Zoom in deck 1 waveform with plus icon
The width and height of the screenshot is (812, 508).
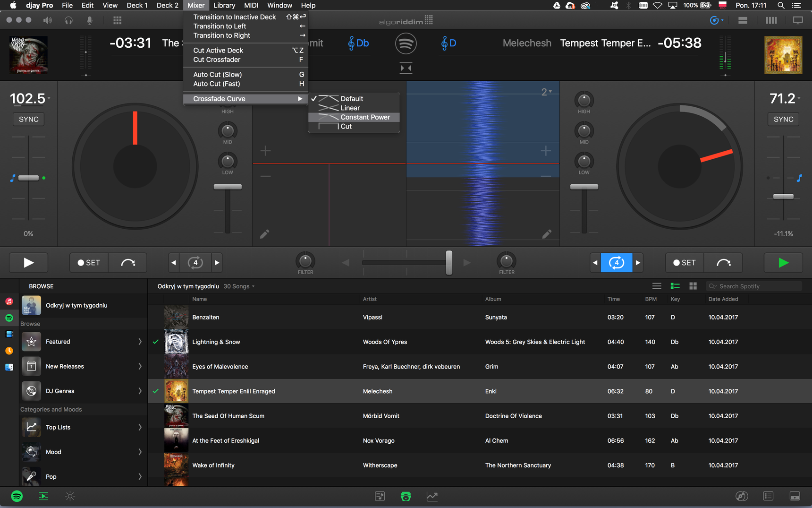click(x=265, y=151)
